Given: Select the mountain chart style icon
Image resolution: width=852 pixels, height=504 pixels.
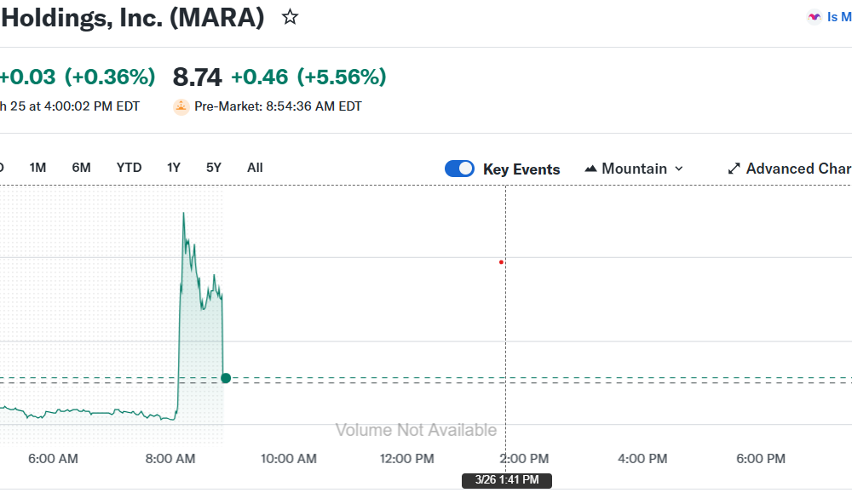Looking at the screenshot, I should click(x=590, y=168).
